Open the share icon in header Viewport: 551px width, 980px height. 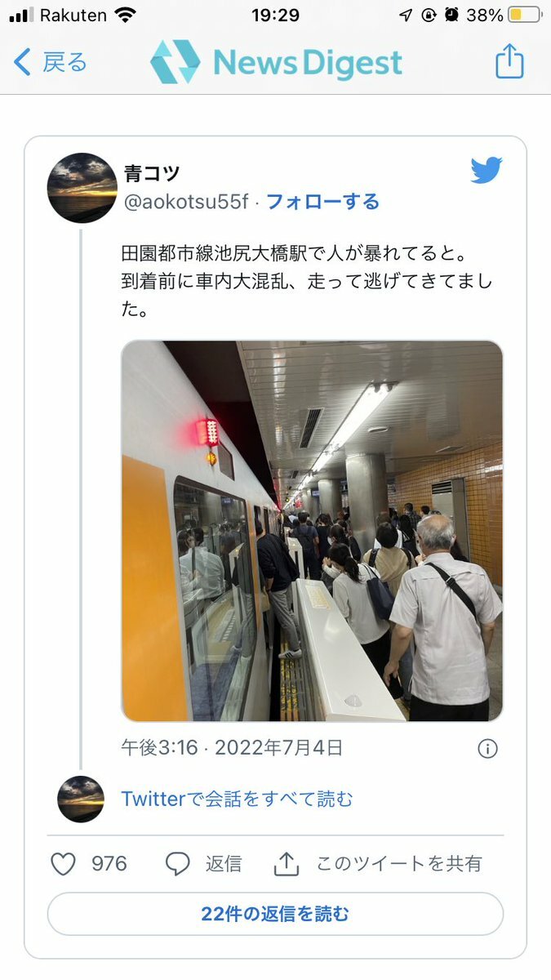(x=509, y=61)
